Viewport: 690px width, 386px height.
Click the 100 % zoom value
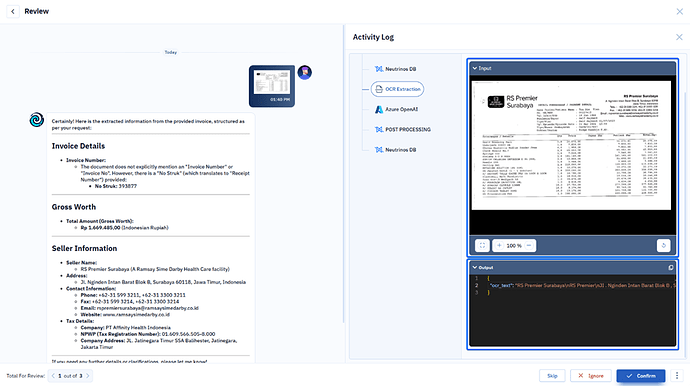514,246
